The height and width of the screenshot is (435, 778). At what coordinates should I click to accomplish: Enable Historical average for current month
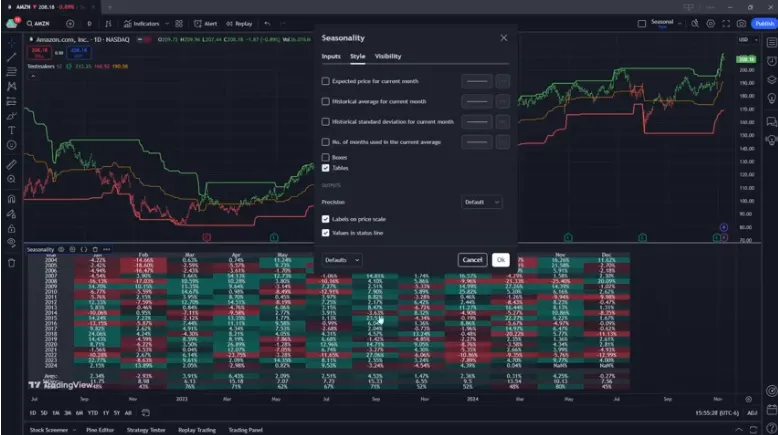[325, 101]
